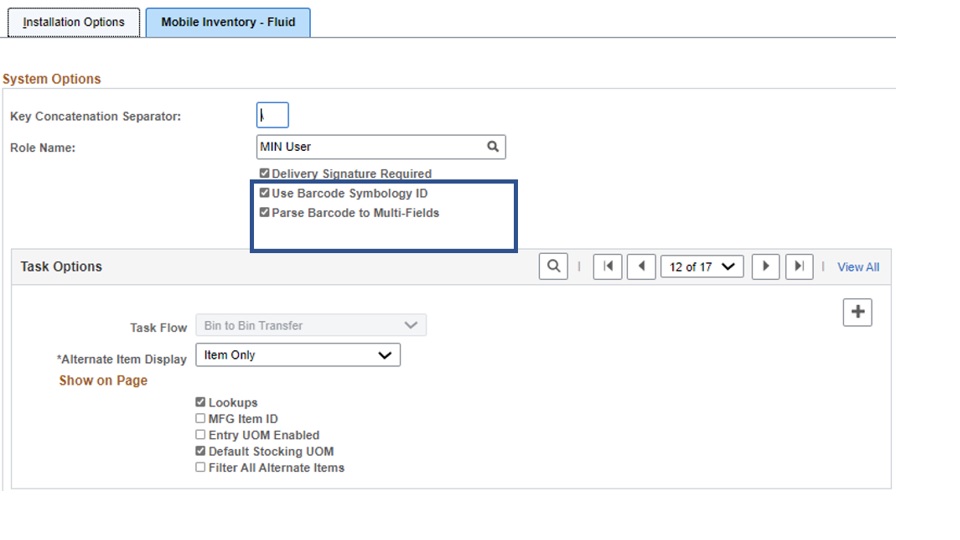Go to next Task Options row
The image size is (960, 540).
(765, 267)
